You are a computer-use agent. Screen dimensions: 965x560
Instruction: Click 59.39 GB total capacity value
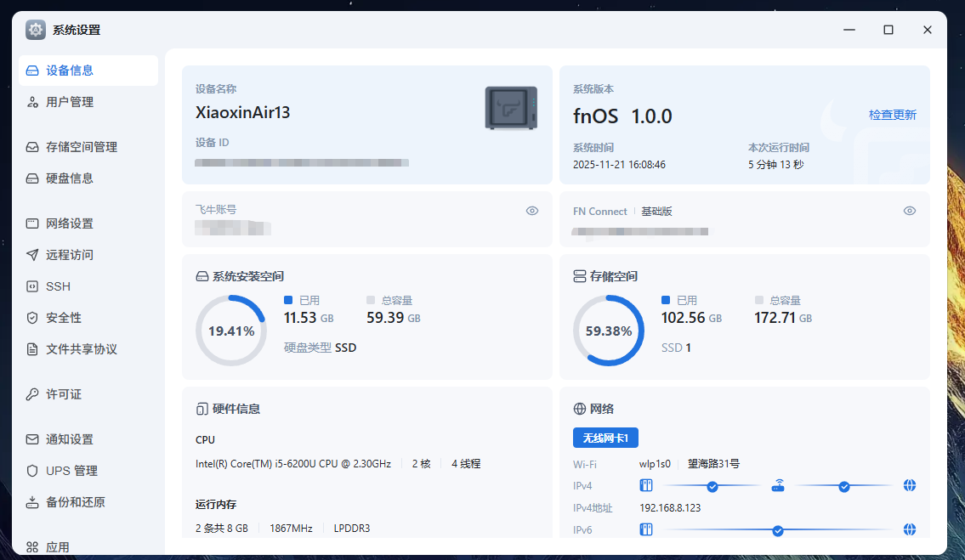pos(394,318)
